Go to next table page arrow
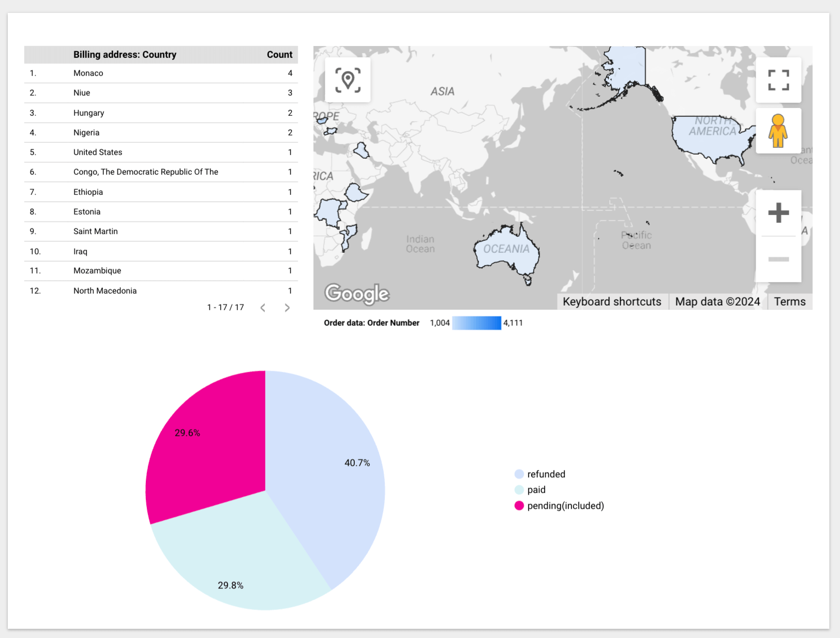 [x=287, y=308]
